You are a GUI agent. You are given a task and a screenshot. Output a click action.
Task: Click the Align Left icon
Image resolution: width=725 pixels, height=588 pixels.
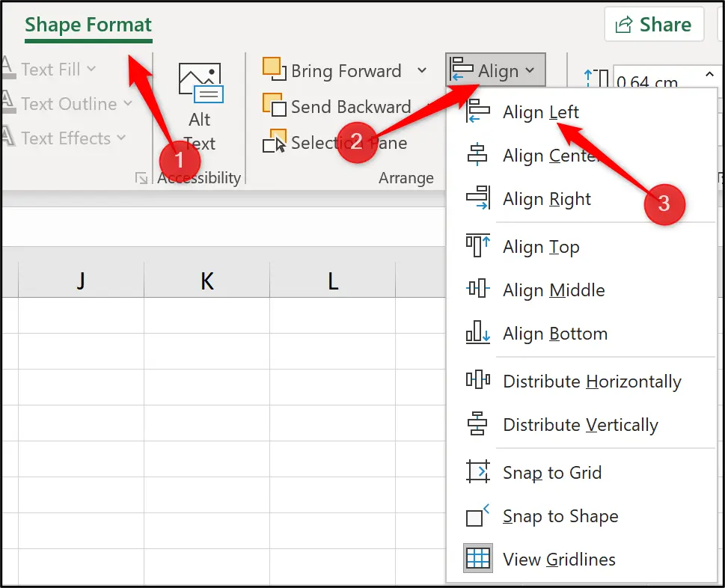(477, 111)
